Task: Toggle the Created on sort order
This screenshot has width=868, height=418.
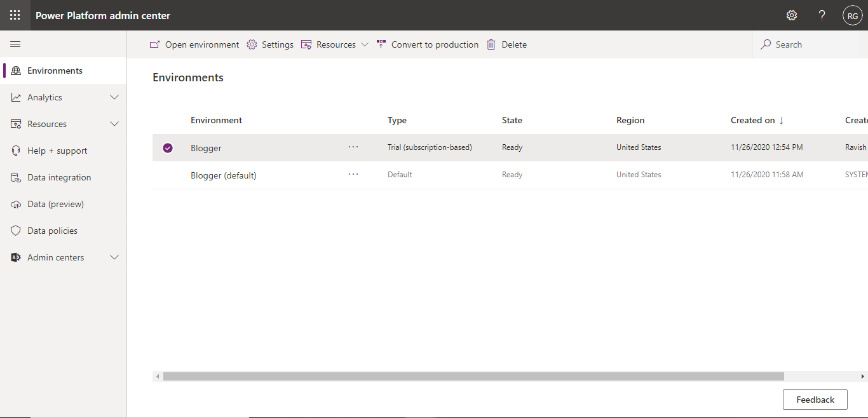Action: (757, 120)
